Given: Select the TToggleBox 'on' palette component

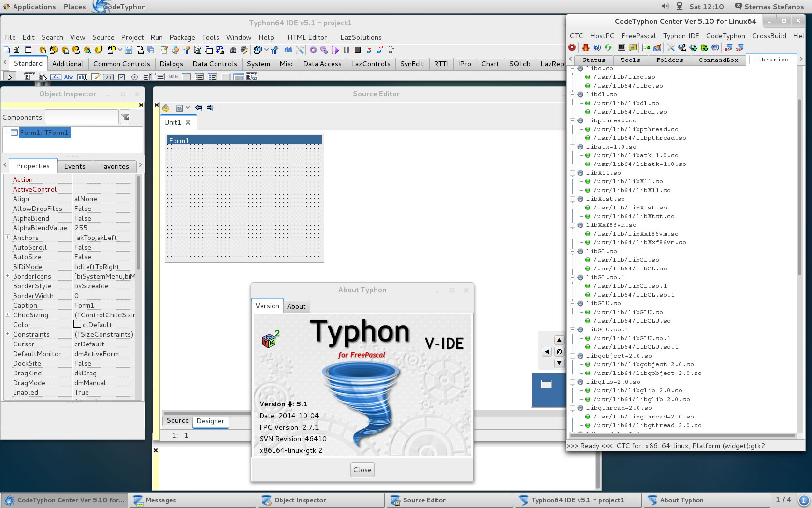Looking at the screenshot, I should [x=108, y=77].
